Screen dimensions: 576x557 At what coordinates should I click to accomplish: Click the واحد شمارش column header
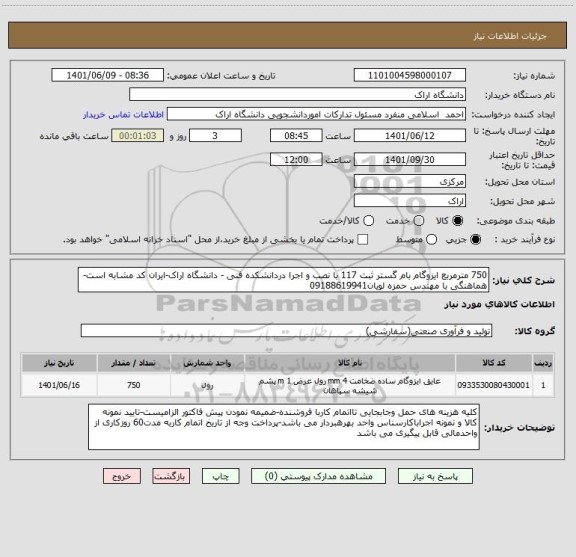(207, 363)
